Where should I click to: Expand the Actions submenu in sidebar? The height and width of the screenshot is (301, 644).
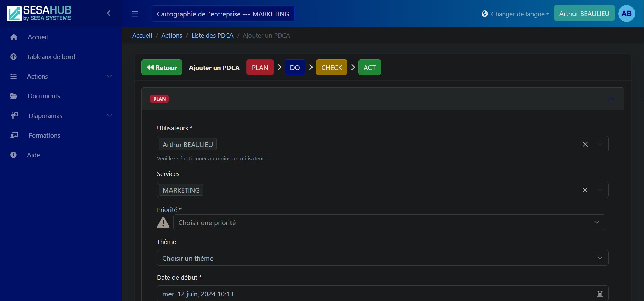pyautogui.click(x=109, y=77)
